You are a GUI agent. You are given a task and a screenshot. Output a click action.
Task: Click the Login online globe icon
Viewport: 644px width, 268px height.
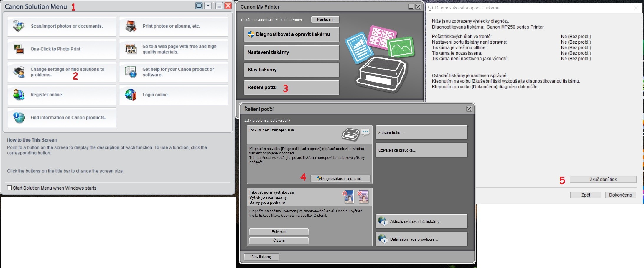[131, 95]
